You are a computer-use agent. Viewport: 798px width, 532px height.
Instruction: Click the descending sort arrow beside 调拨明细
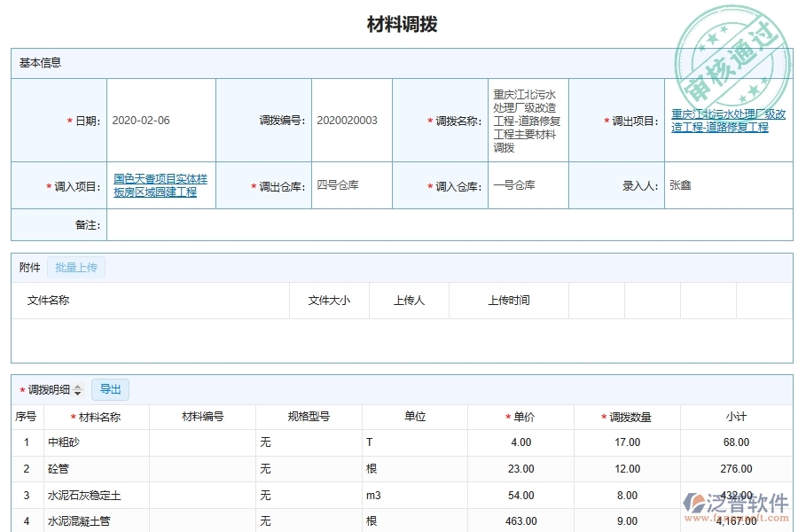[x=78, y=392]
